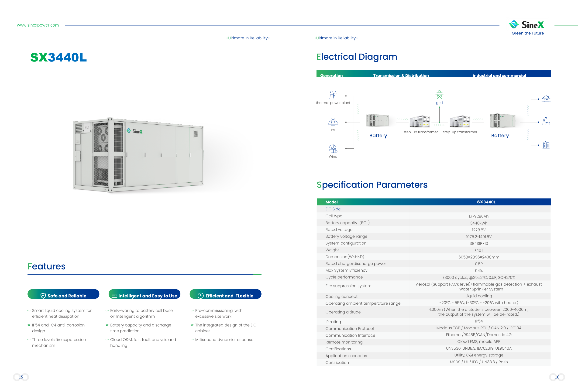
Task: Click page number 15
Action: coord(21,377)
